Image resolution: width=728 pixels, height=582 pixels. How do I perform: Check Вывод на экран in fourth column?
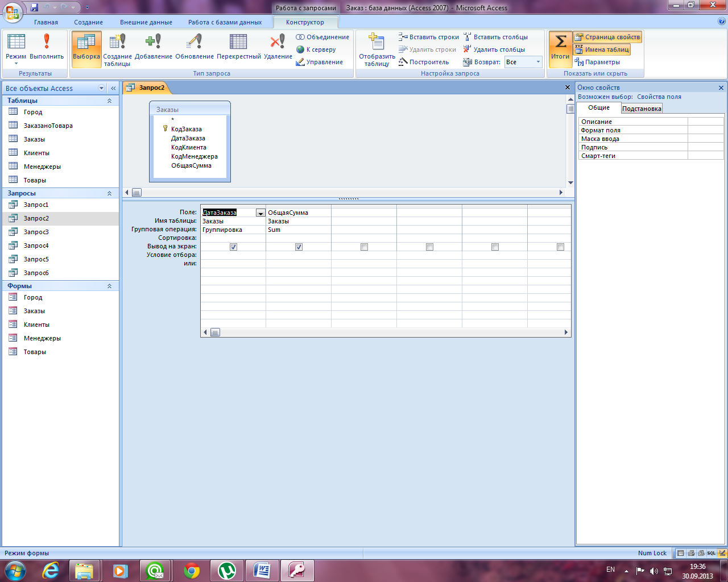429,247
